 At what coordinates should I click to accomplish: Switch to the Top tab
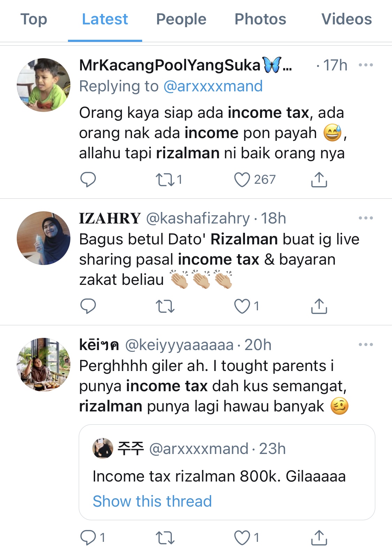click(34, 19)
